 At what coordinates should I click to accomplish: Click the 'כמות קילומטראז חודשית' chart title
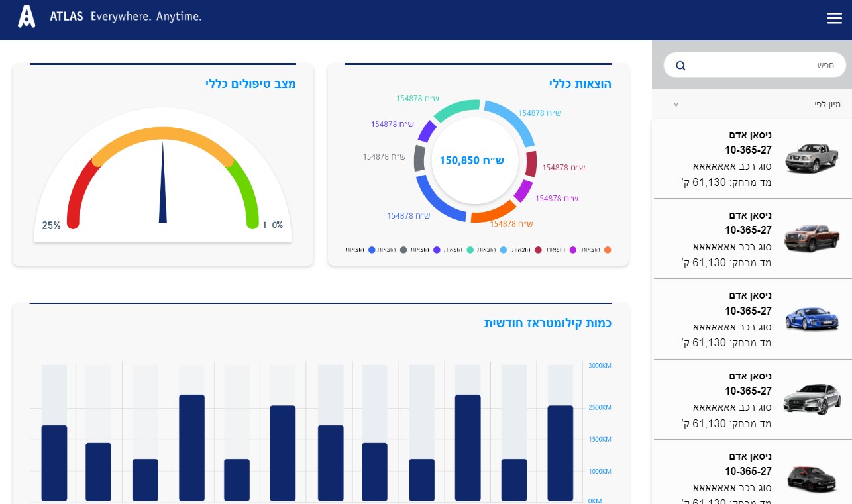(547, 323)
